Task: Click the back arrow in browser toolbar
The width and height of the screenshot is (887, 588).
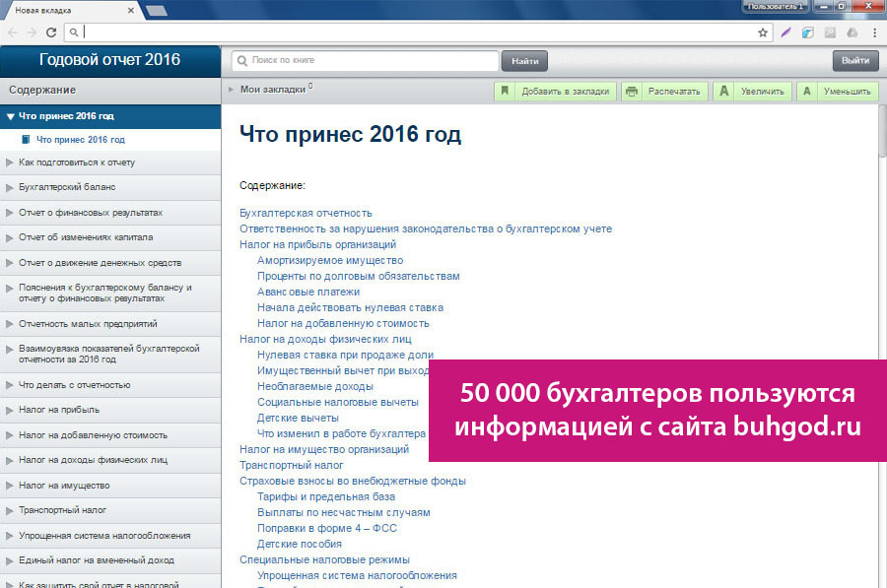Action: click(x=13, y=33)
